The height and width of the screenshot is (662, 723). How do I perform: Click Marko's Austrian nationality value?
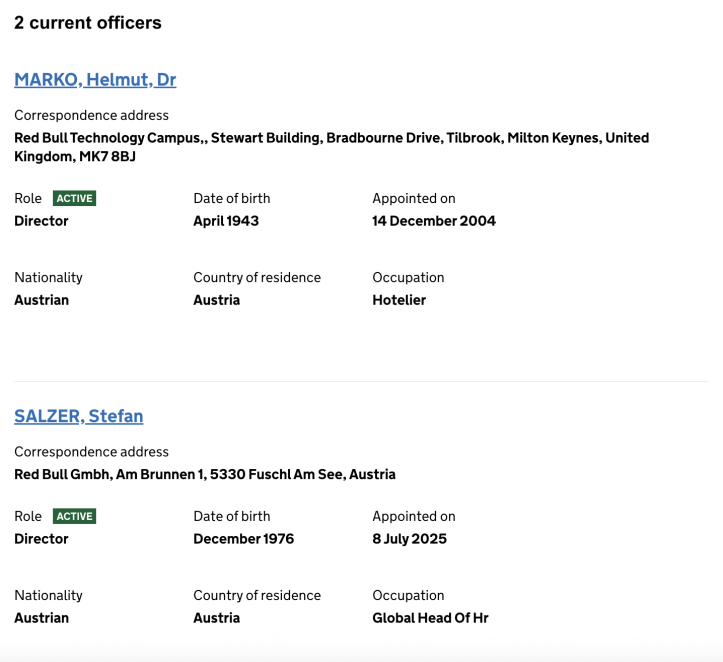tap(41, 300)
